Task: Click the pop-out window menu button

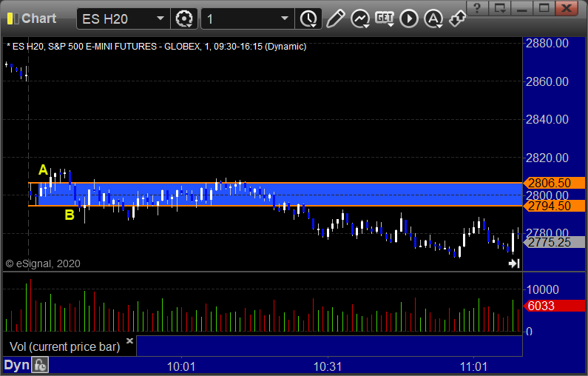Action: 499,8
